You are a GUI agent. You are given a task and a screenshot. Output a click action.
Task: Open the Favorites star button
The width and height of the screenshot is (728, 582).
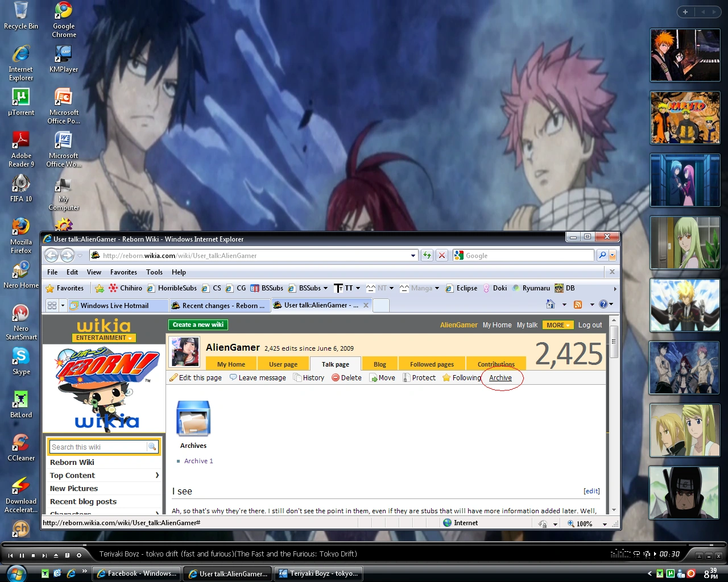(x=65, y=288)
